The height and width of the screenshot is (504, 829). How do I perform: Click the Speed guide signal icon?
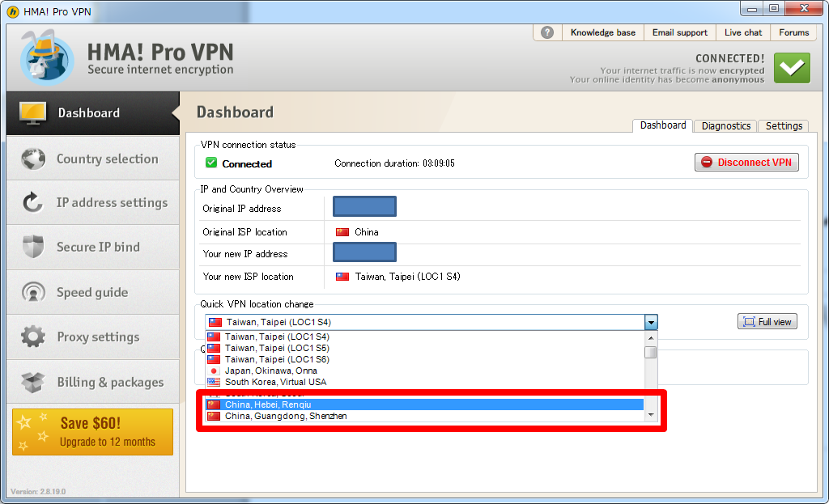click(x=33, y=291)
